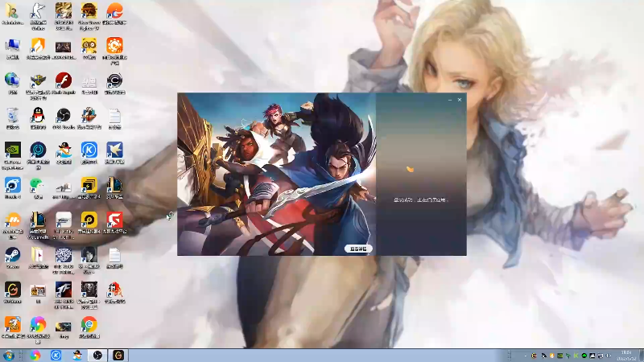Screen dimensions: 644x362
Task: Open the Computer icon on the desktop
Action: coord(12,46)
